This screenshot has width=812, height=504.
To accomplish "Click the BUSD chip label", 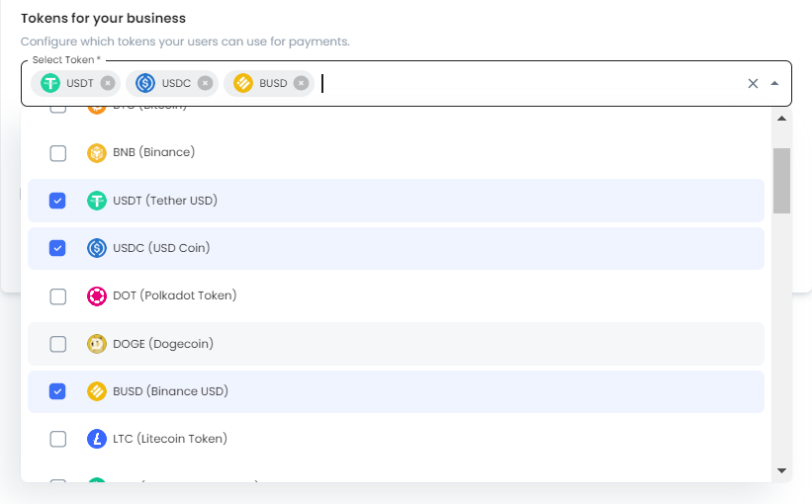I will pos(273,83).
